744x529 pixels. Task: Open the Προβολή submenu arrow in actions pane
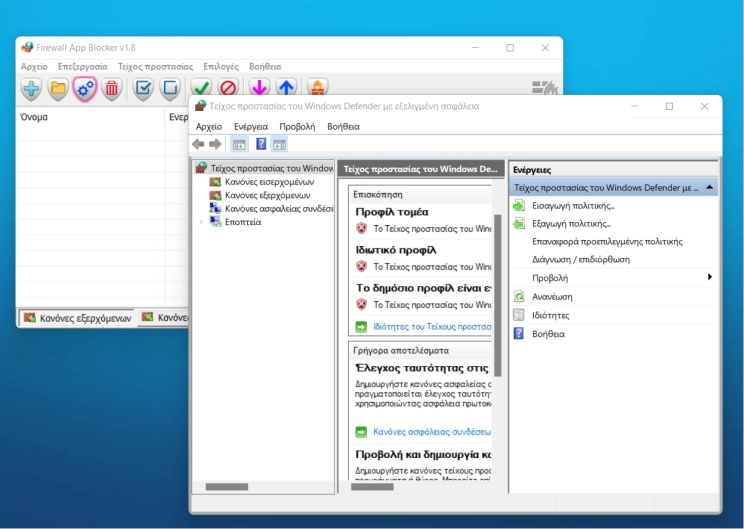[x=710, y=277]
